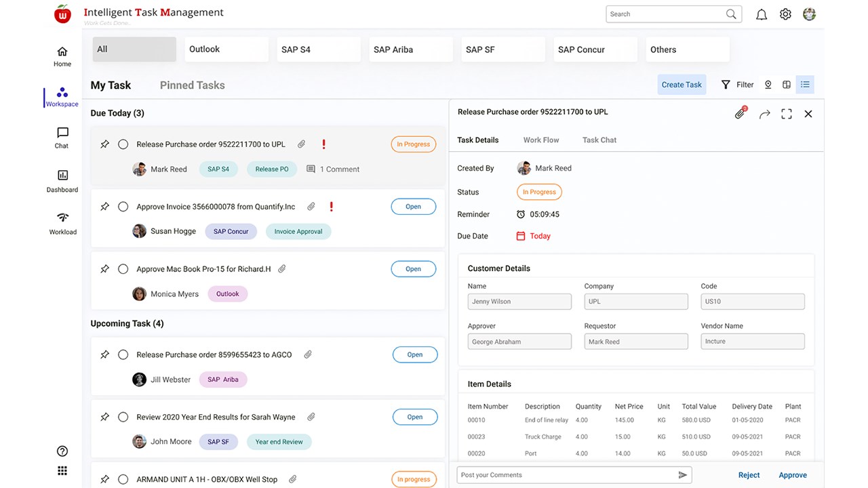The height and width of the screenshot is (488, 868).
Task: Open the notifications bell icon
Action: pyautogui.click(x=762, y=14)
